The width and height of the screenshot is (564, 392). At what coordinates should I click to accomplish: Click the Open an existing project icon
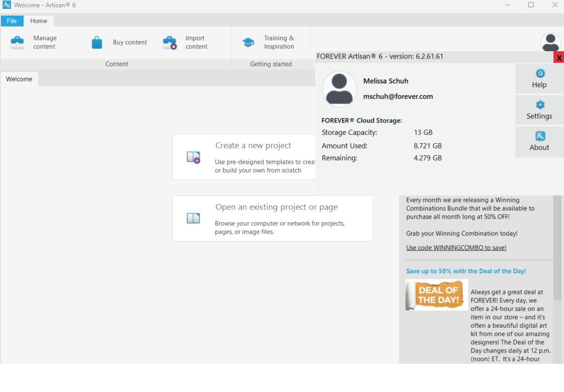pyautogui.click(x=193, y=218)
